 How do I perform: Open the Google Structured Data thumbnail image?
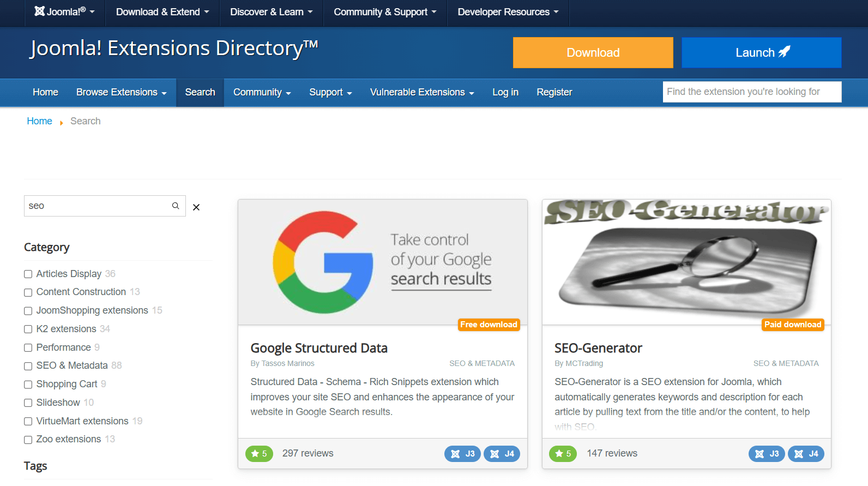tap(383, 262)
